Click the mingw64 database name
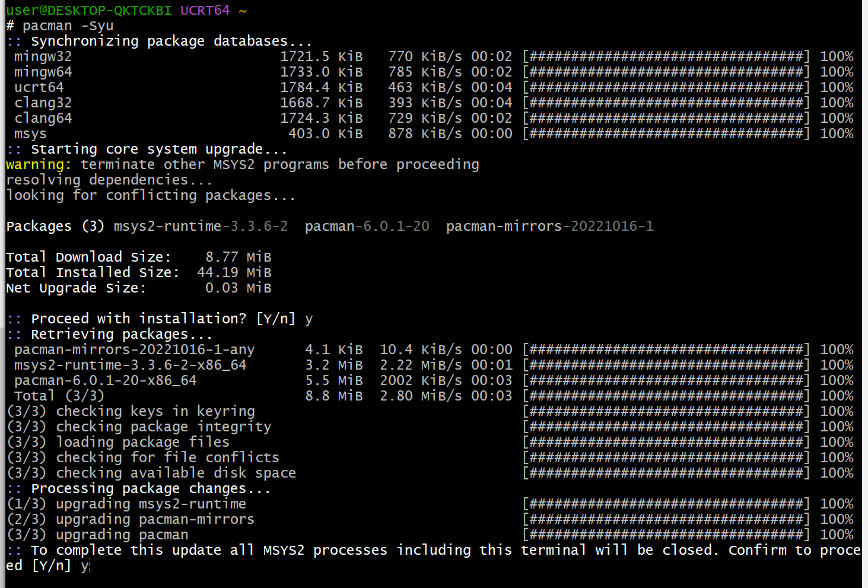 point(43,72)
